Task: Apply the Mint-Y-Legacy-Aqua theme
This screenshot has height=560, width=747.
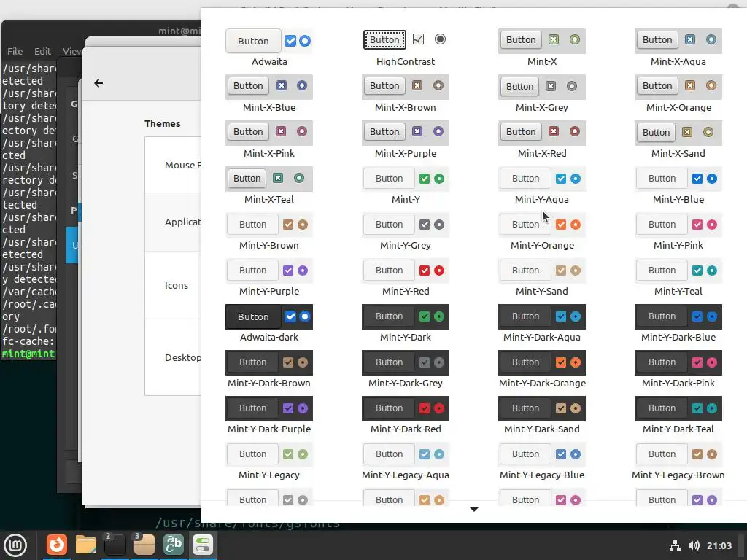Action: [x=406, y=462]
